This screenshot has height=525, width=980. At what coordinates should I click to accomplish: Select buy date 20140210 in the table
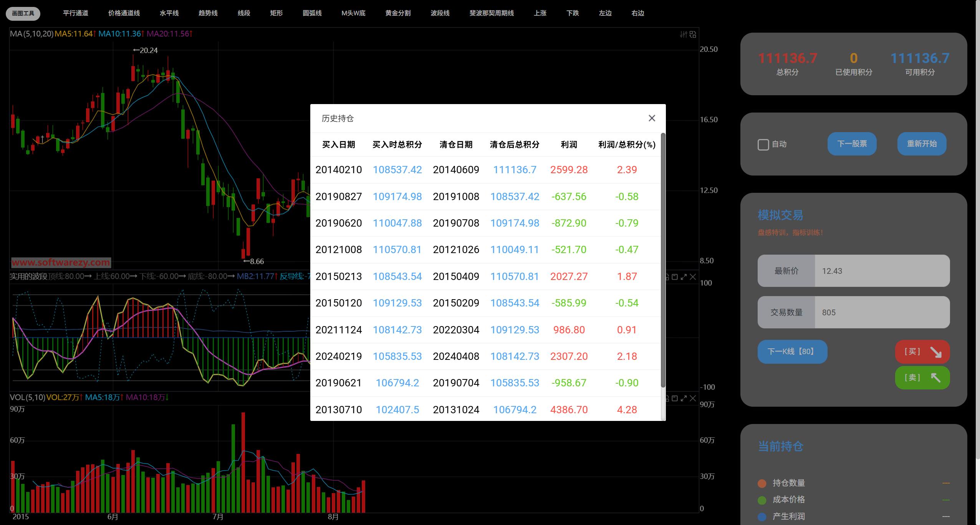pos(339,170)
